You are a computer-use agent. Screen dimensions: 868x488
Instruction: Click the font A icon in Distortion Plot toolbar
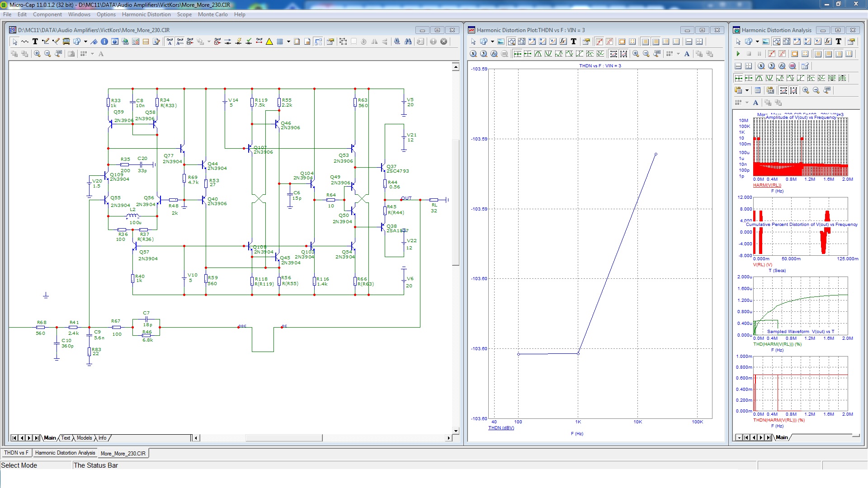tap(687, 54)
